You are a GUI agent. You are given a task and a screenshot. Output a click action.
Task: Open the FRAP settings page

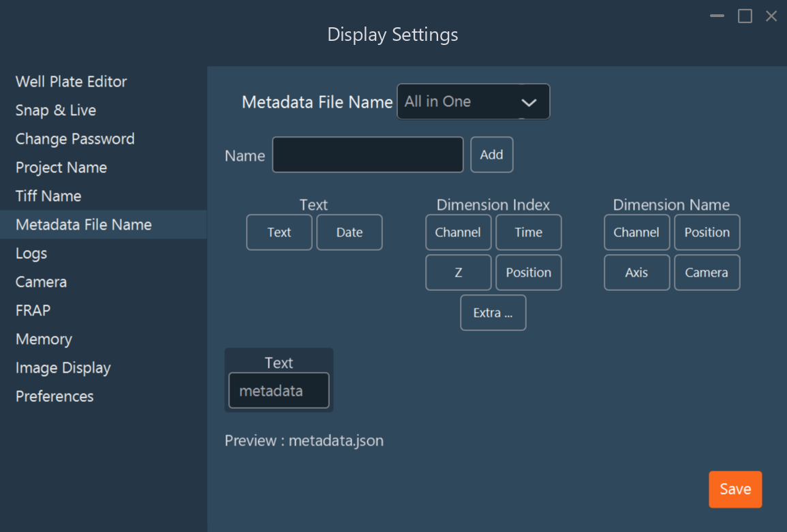31,310
